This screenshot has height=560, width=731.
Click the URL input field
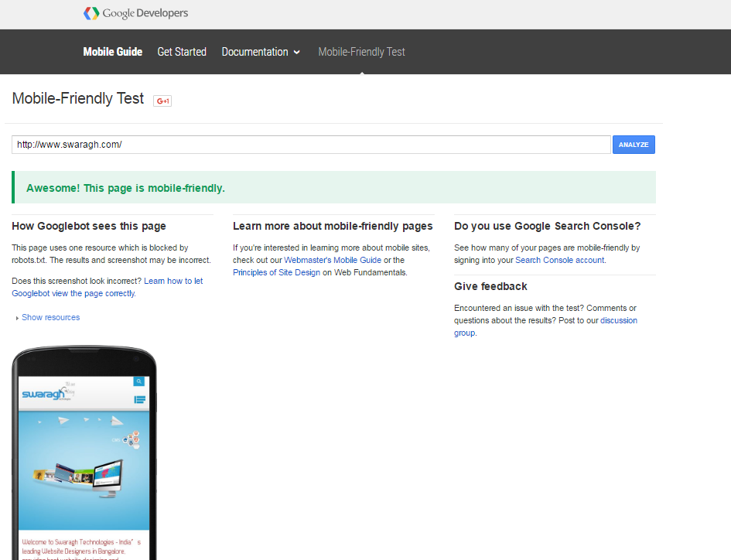pyautogui.click(x=311, y=145)
